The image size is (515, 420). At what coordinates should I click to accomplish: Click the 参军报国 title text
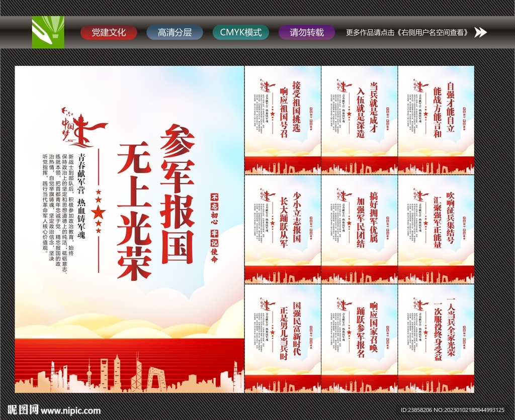coord(178,194)
